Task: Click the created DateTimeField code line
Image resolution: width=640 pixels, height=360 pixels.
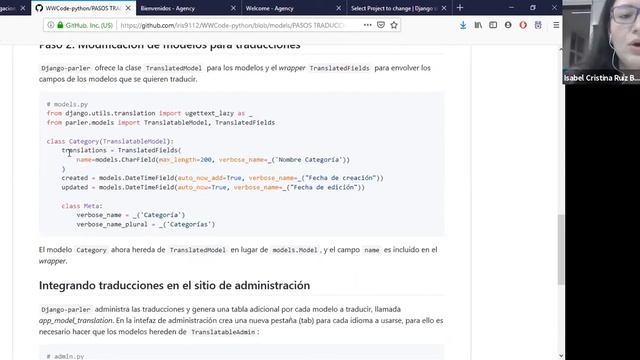Action: (x=222, y=178)
